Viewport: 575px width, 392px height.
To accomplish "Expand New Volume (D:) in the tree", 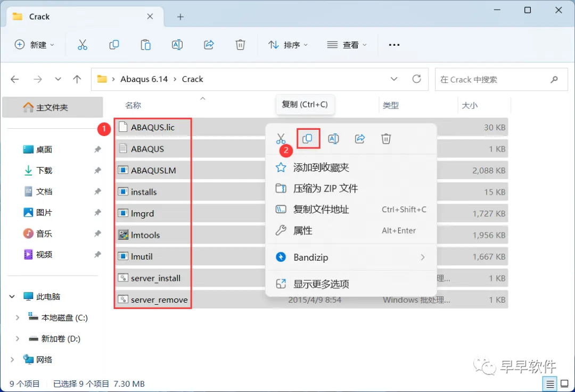I will (17, 338).
